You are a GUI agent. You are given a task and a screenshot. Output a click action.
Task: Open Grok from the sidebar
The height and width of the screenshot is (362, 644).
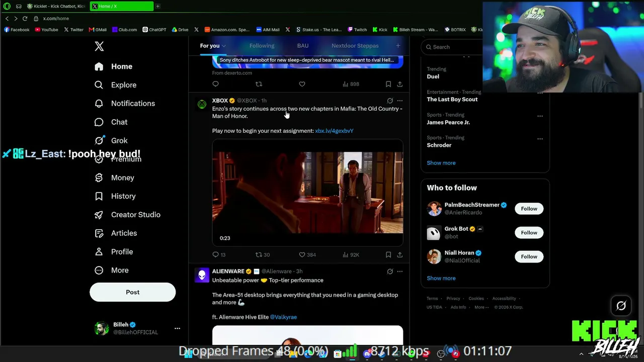111,141
